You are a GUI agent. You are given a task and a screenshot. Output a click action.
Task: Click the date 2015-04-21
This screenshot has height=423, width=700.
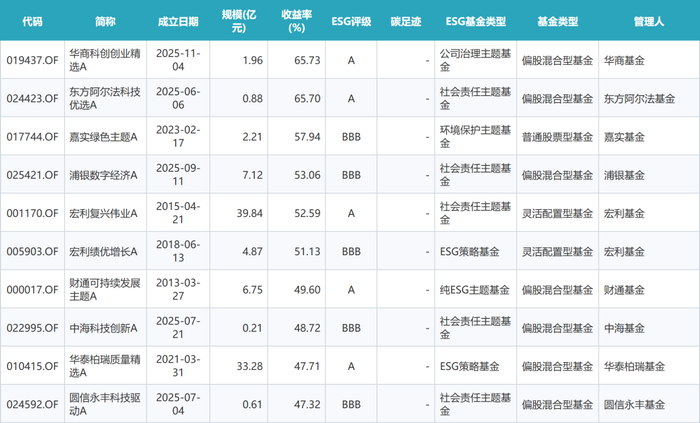click(x=178, y=214)
